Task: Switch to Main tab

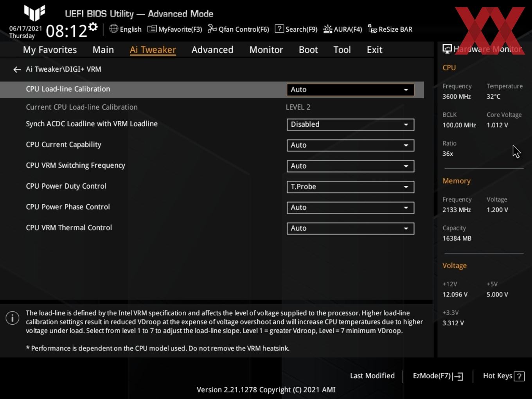Action: coord(103,50)
